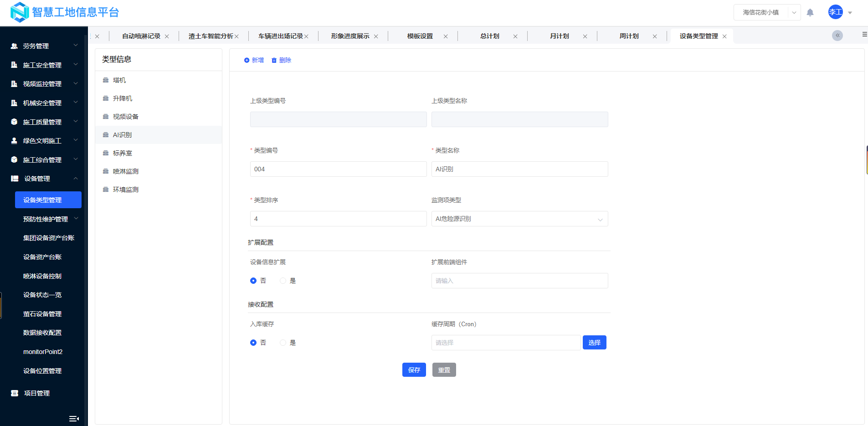
Task: Expand the 施工安全管理 menu chevron
Action: [76, 65]
